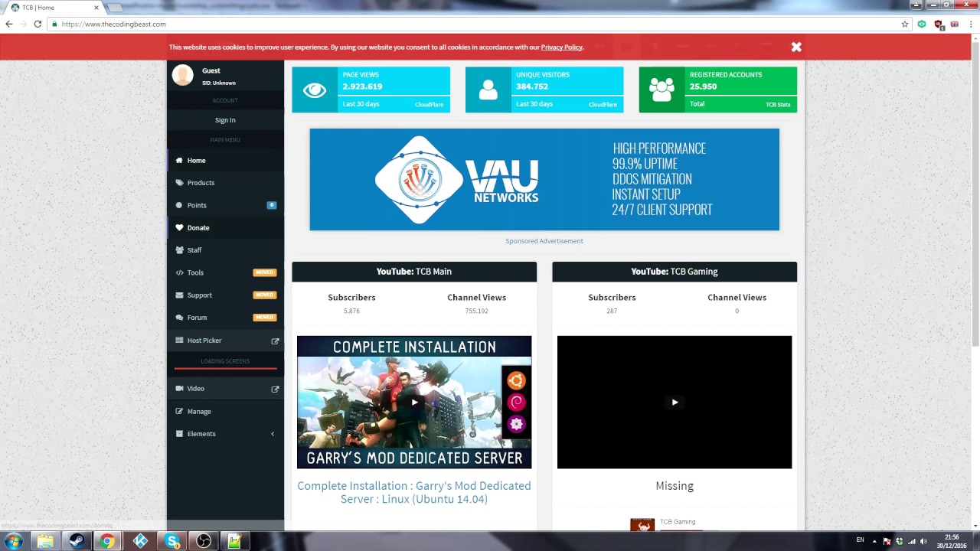The height and width of the screenshot is (551, 980).
Task: Open Steam from the taskbar
Action: tap(77, 541)
